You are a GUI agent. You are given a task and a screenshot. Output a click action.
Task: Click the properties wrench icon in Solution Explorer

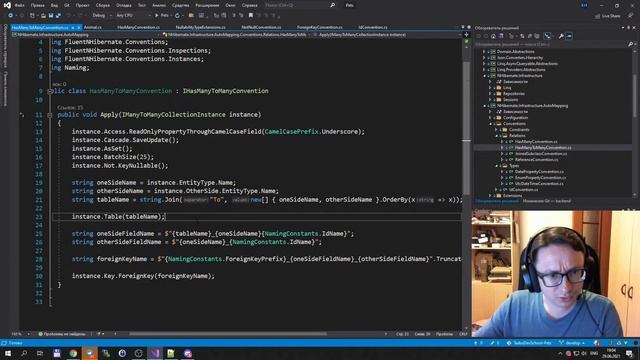tap(561, 36)
